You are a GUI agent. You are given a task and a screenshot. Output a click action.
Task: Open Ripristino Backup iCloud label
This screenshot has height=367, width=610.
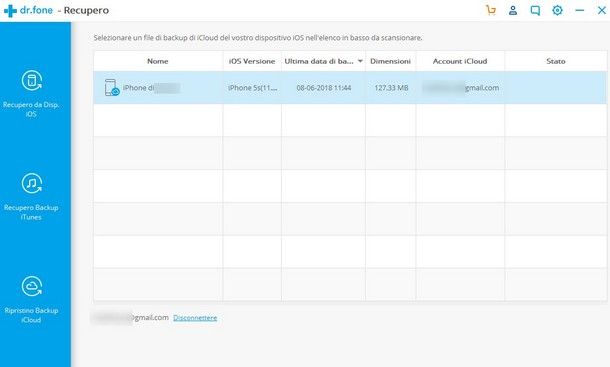tap(31, 315)
